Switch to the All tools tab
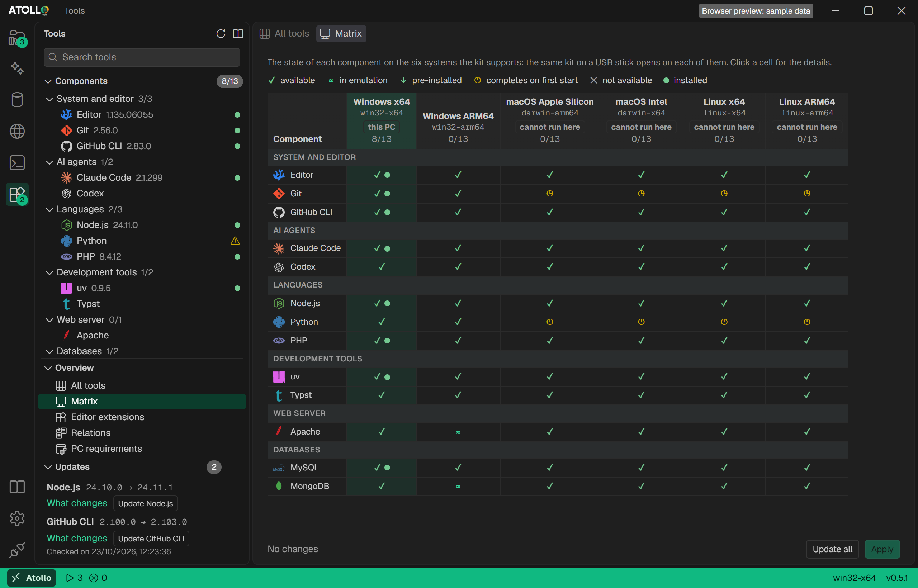 284,34
